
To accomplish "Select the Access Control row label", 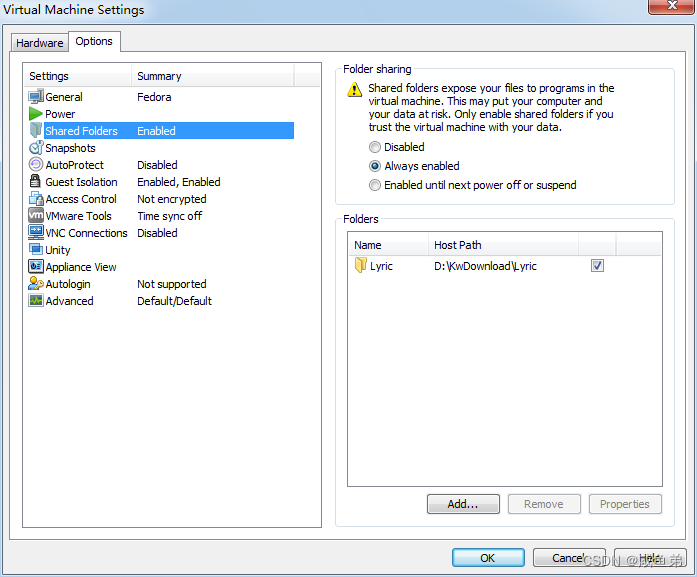I will tap(81, 199).
